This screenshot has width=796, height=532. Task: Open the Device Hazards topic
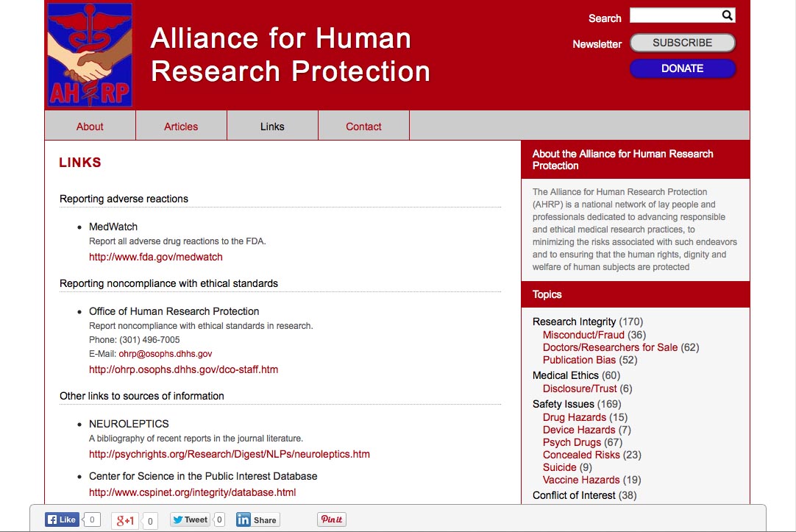[x=579, y=430]
